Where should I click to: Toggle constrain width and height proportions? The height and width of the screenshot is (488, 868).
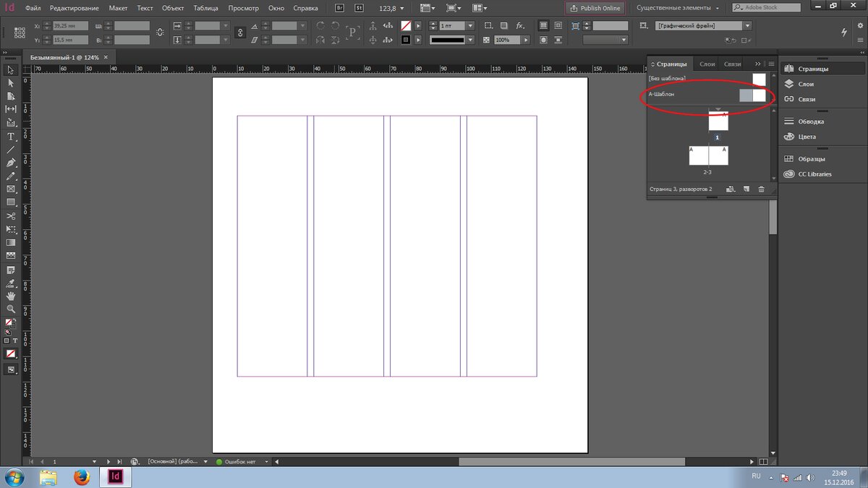coord(159,33)
